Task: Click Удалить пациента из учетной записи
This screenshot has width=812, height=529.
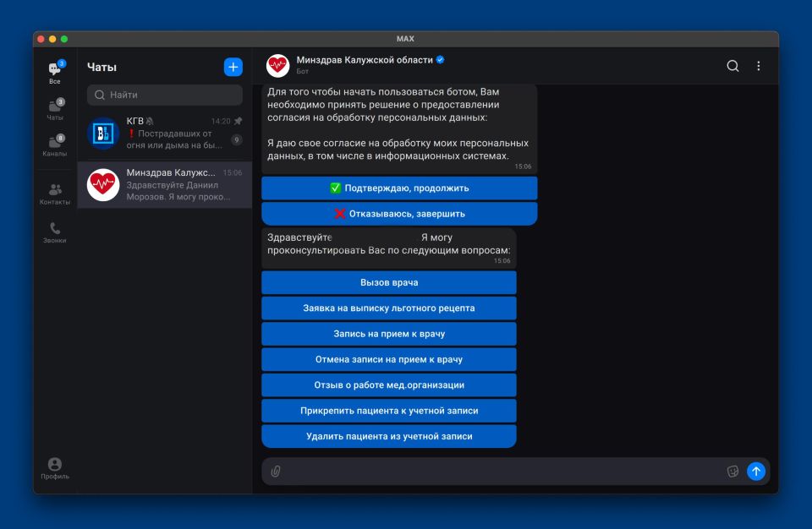Action: 389,436
